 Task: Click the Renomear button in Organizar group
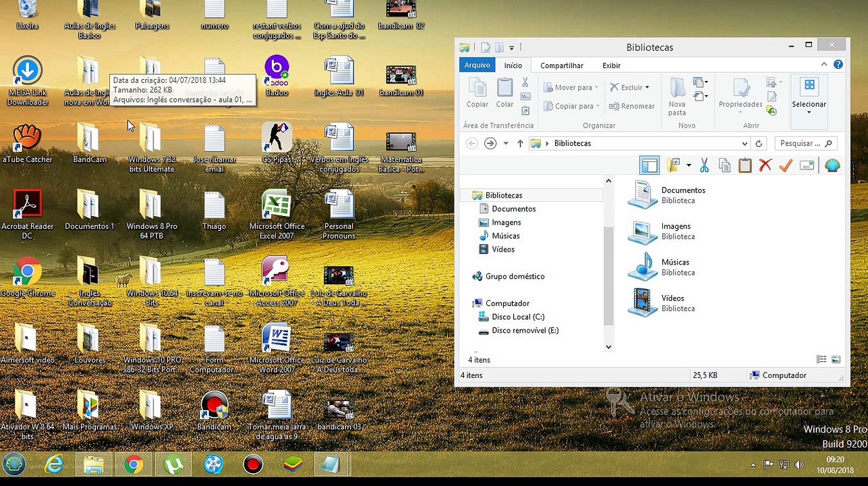[x=632, y=106]
